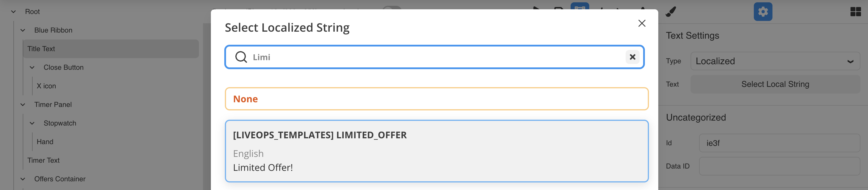
Task: Clear the Limi search text with the X
Action: (x=632, y=57)
